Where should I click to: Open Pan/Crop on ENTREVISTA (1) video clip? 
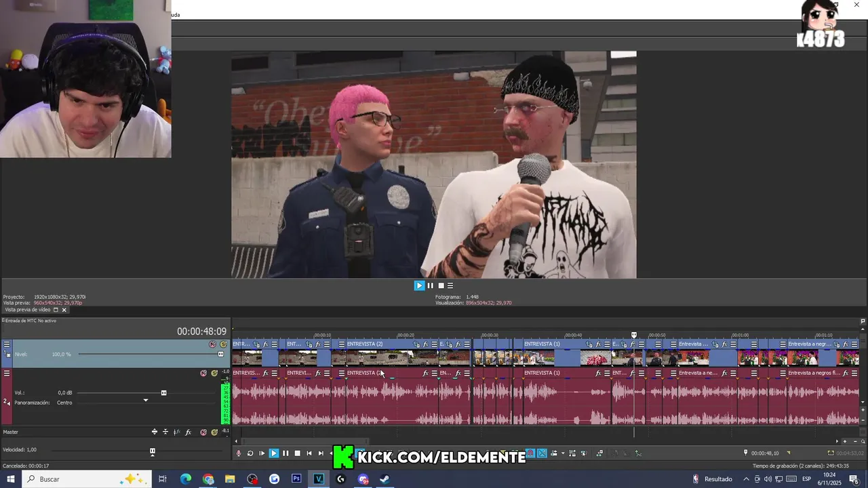tap(589, 344)
